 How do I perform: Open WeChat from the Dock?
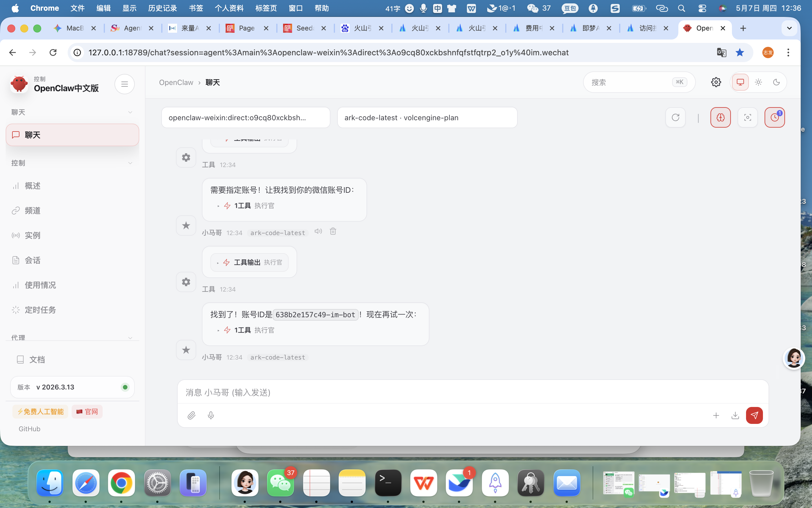click(x=281, y=483)
